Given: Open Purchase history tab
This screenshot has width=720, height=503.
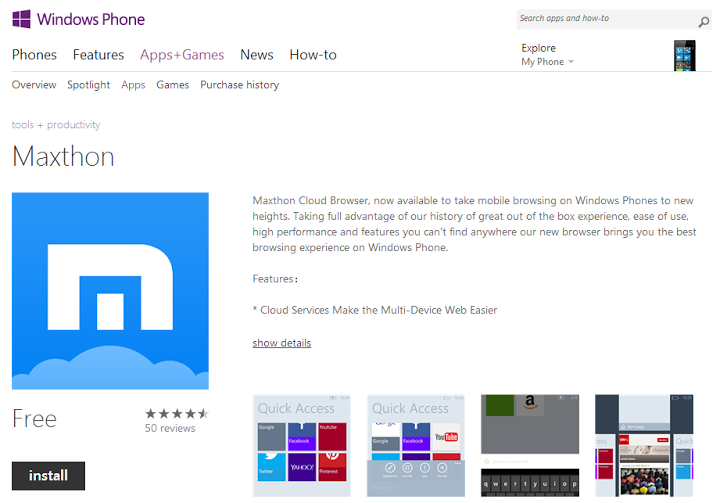Looking at the screenshot, I should coord(239,85).
